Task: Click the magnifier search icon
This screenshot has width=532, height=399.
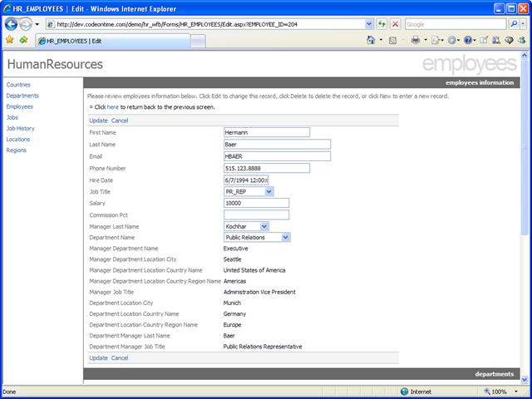Action: [x=514, y=24]
